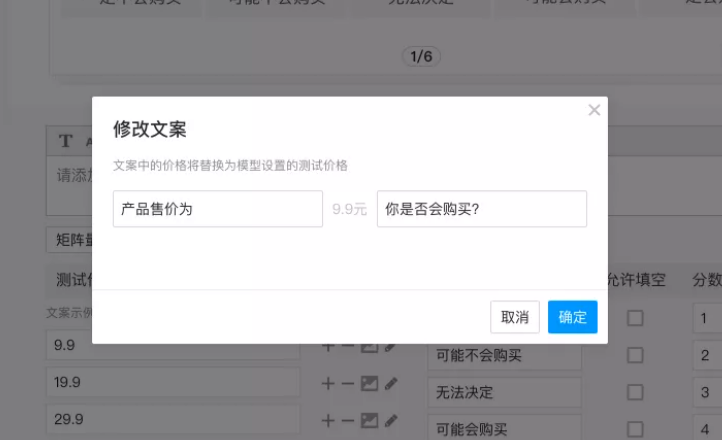Close the 修改文案 dialog with the X icon
Image resolution: width=722 pixels, height=440 pixels.
(x=594, y=110)
